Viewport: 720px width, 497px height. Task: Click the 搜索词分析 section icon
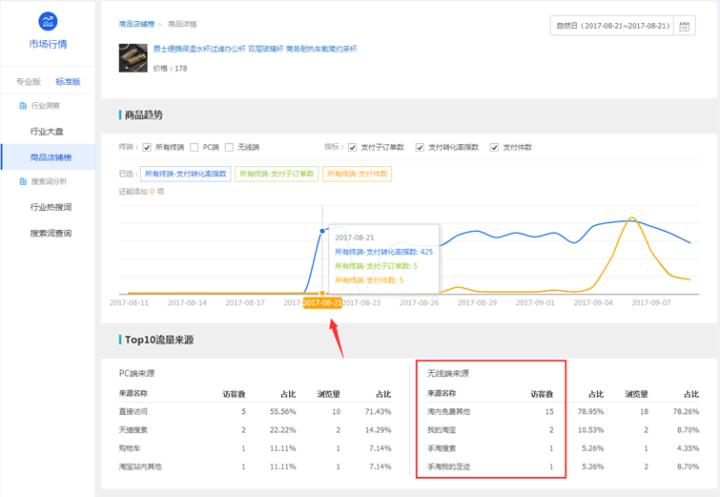(22, 181)
